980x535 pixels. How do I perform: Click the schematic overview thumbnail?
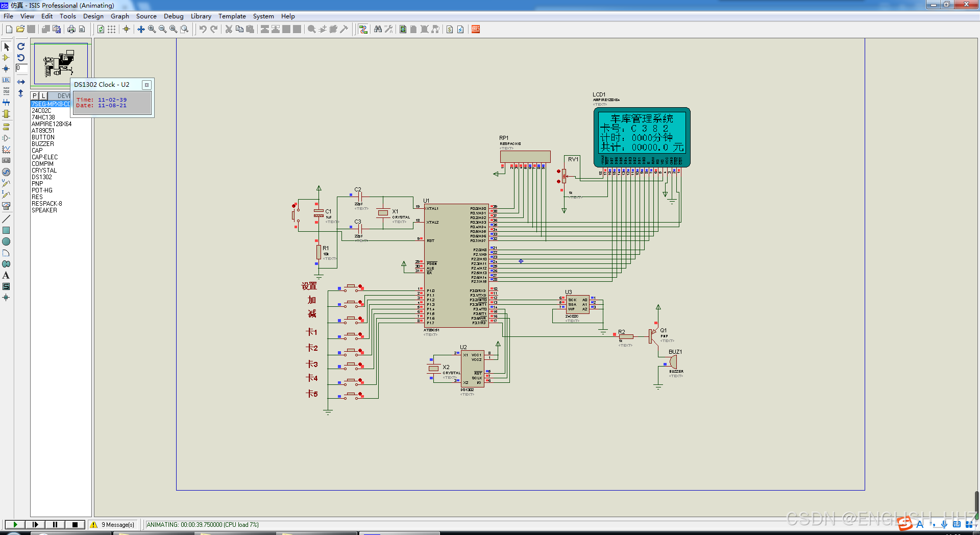tap(61, 64)
